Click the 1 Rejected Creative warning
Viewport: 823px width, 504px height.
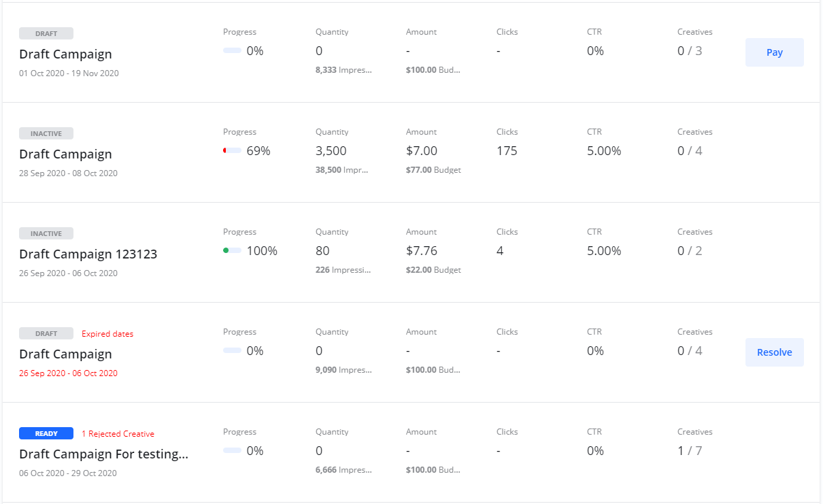[118, 434]
